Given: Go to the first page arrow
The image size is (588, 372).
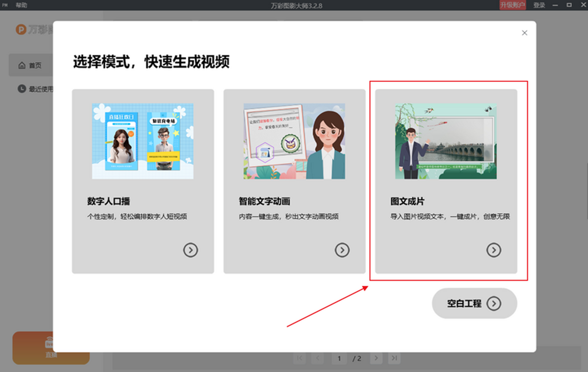Looking at the screenshot, I should (x=299, y=358).
